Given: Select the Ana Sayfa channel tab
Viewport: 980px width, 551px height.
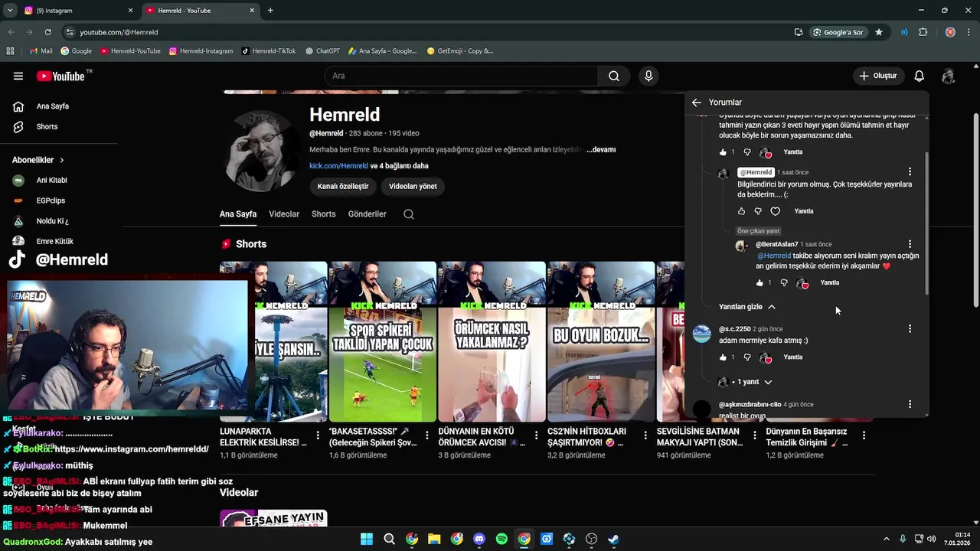Looking at the screenshot, I should [238, 214].
